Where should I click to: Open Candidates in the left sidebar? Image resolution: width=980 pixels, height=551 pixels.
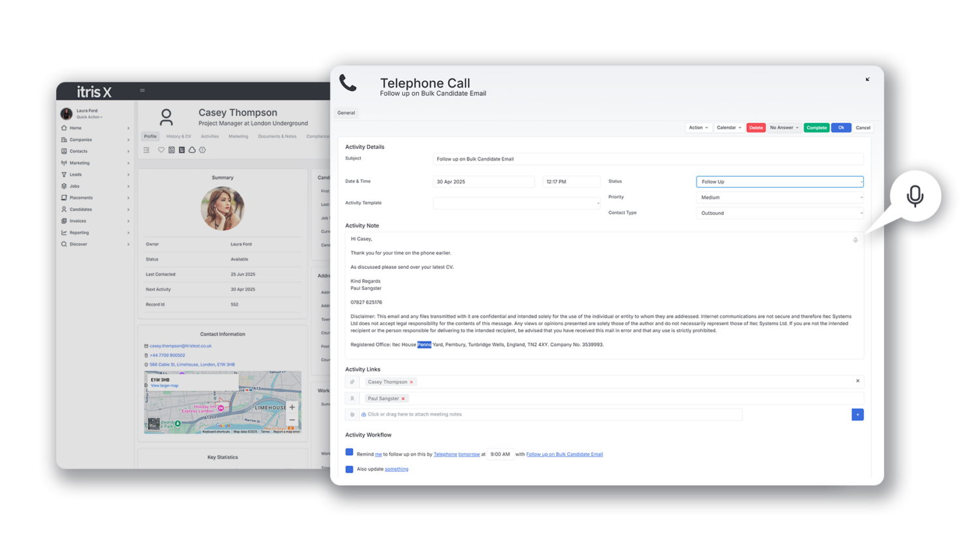click(x=81, y=210)
